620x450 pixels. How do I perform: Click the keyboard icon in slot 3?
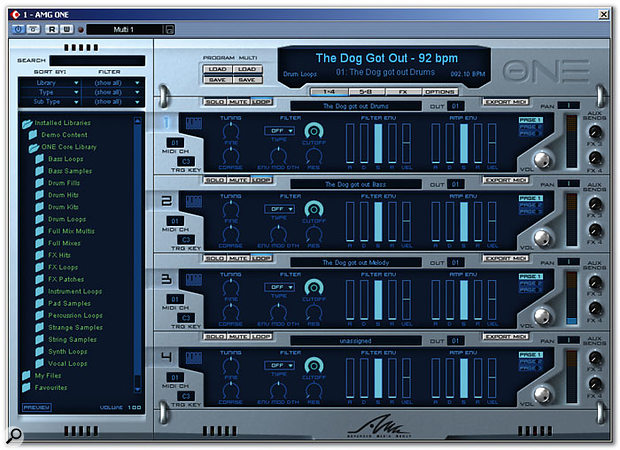[193, 280]
